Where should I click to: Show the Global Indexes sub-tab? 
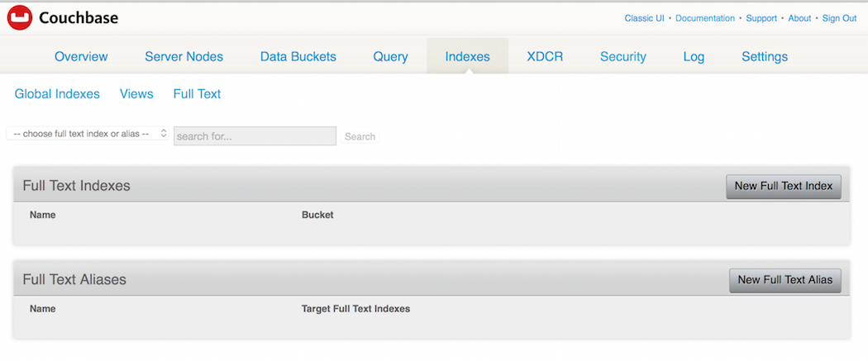pos(57,94)
